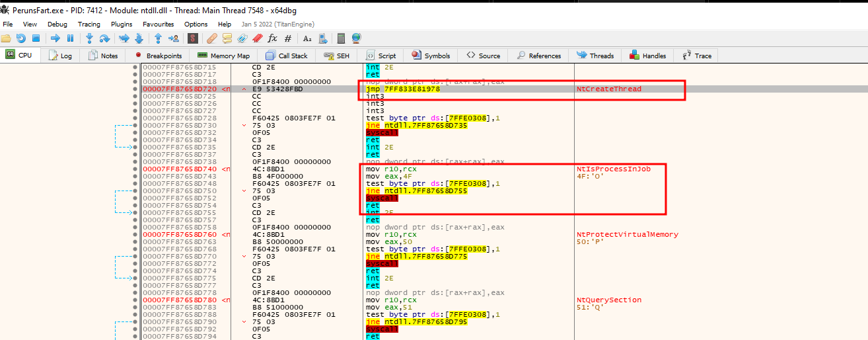Select the NtProtectVirtualMemory comment line
868x340 pixels.
pos(627,235)
